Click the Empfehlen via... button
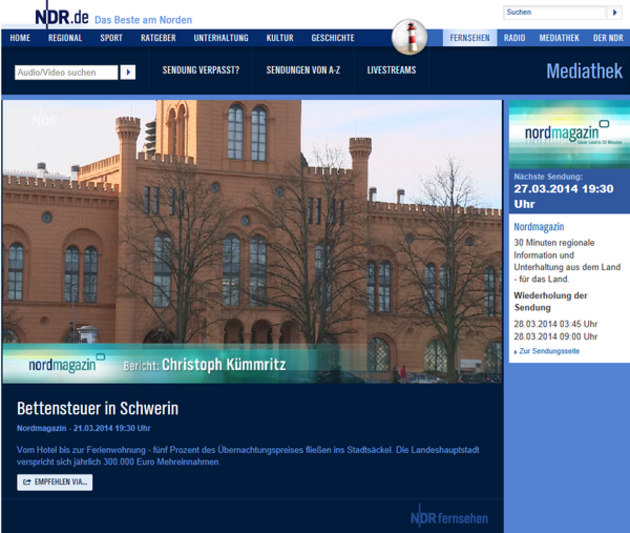This screenshot has height=533, width=630. 55,482
